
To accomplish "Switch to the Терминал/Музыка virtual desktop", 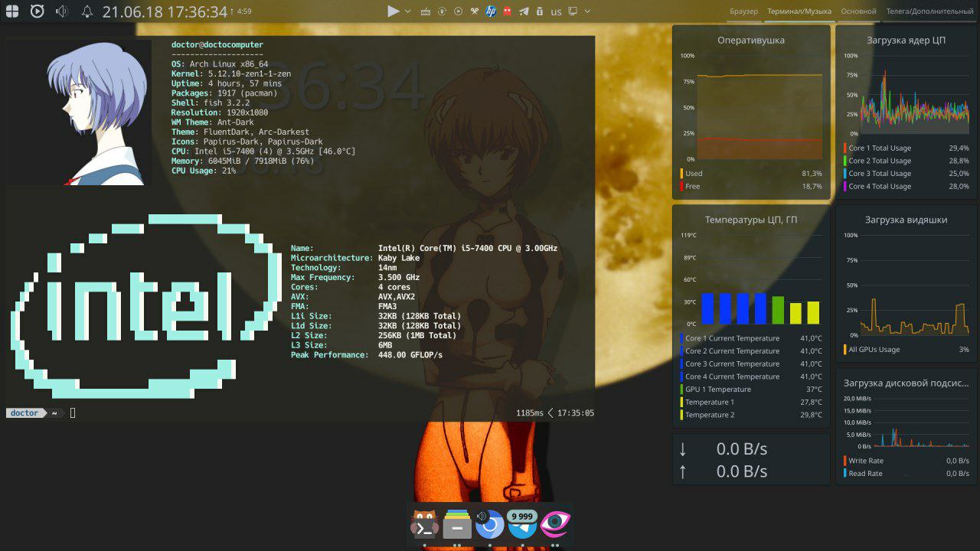I will pyautogui.click(x=799, y=11).
